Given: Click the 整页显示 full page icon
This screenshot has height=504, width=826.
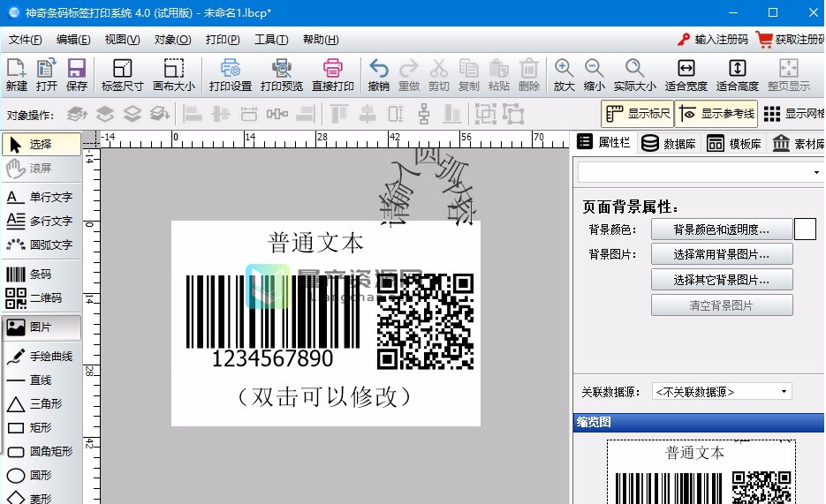Looking at the screenshot, I should pos(788,75).
